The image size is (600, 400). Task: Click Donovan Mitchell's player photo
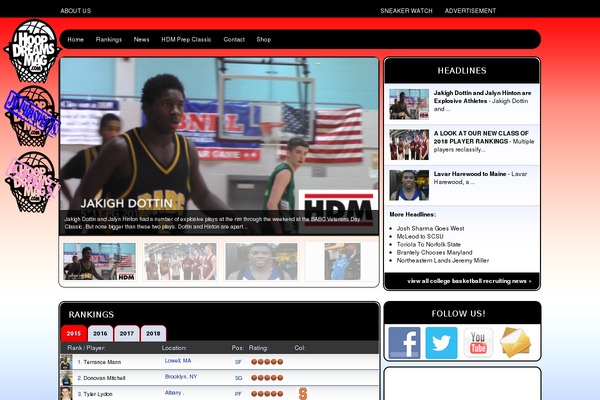[x=66, y=378]
